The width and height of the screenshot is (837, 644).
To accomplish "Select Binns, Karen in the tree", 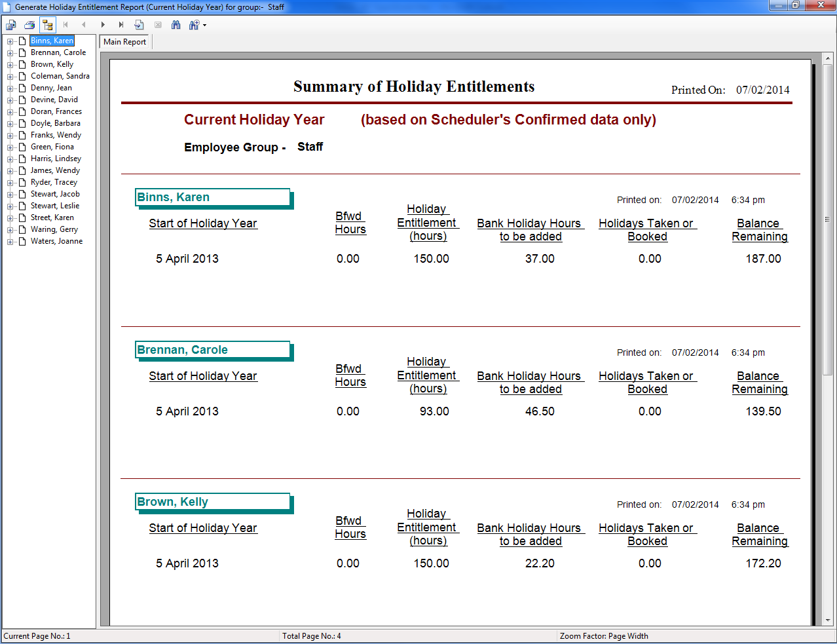I will pos(52,41).
